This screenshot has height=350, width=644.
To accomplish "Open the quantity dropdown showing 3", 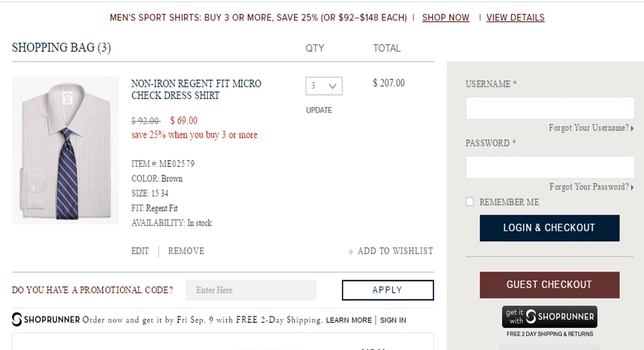I will click(x=324, y=86).
